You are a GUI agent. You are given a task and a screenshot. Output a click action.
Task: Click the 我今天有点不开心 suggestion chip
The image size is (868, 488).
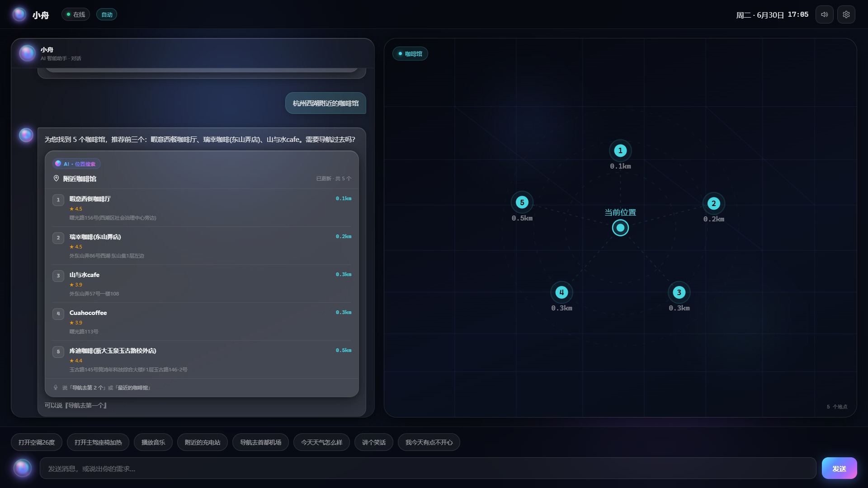(x=429, y=442)
